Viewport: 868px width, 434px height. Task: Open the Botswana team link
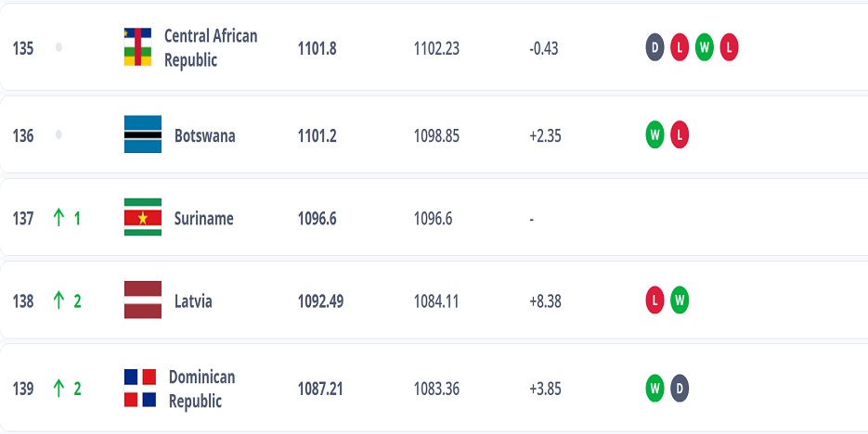pos(204,135)
